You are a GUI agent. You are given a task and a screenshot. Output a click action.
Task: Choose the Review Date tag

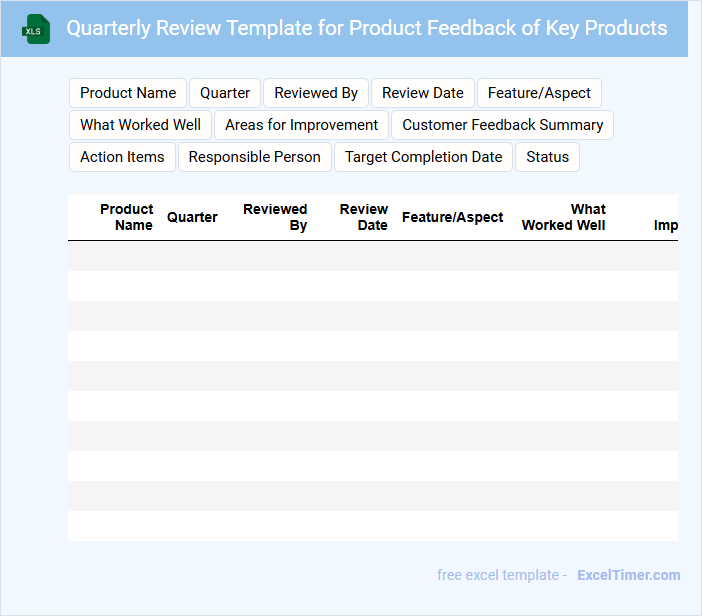click(x=423, y=93)
